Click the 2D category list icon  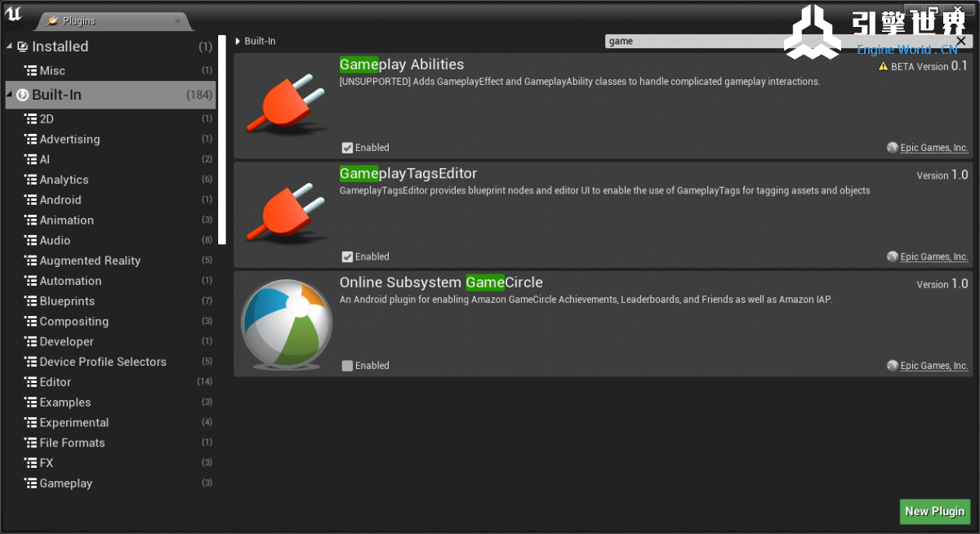(x=31, y=119)
